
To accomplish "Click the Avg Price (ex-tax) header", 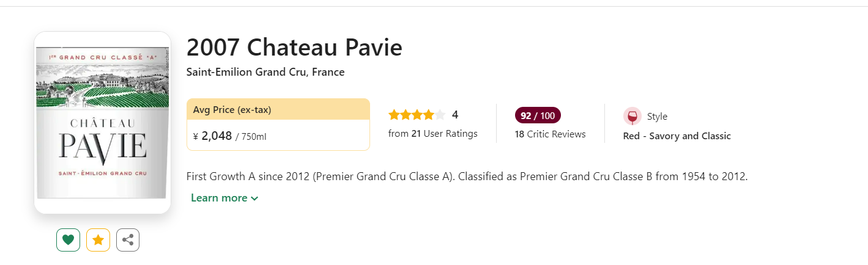I will 232,110.
